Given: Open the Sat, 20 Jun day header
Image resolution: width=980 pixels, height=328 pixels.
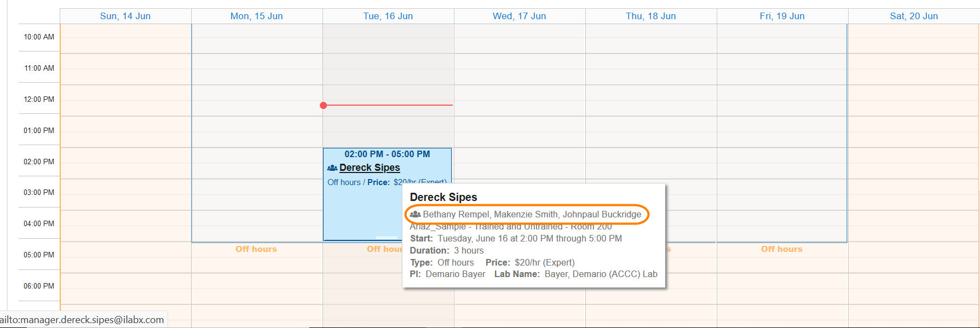Looking at the screenshot, I should (914, 16).
